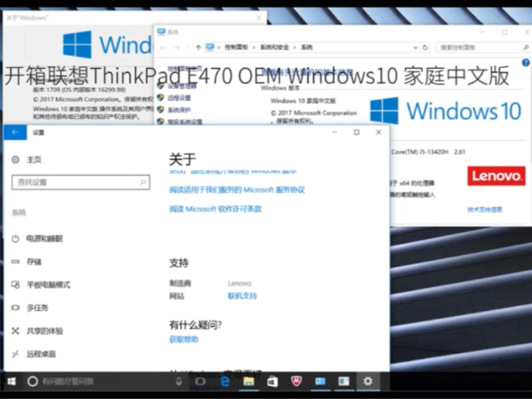The image size is (532, 399).
Task: Open the Microsoft 服务协议 link
Action: click(x=237, y=190)
